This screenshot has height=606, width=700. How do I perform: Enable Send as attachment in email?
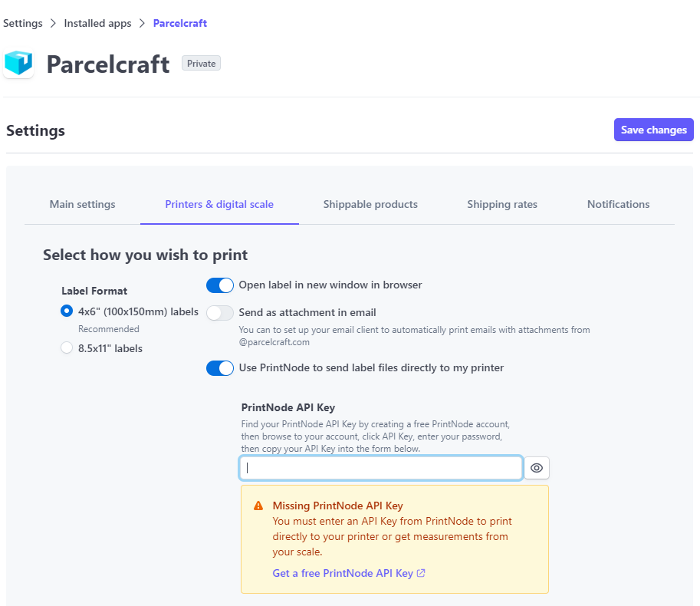click(x=220, y=312)
